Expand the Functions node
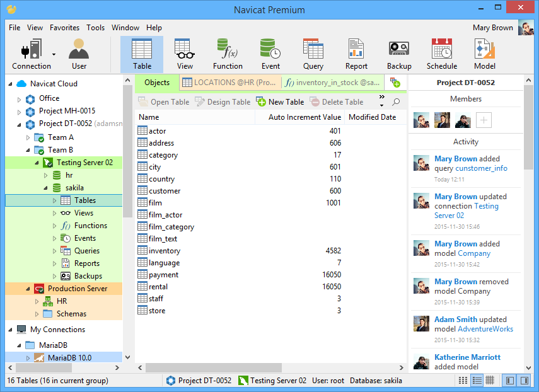The image size is (539, 392). tap(55, 226)
